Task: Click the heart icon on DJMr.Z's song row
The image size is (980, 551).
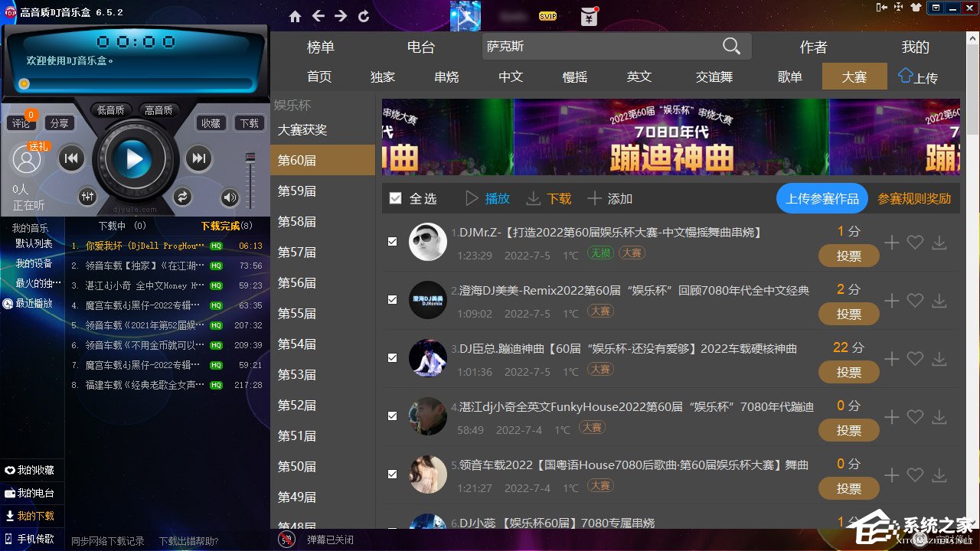Action: (915, 242)
